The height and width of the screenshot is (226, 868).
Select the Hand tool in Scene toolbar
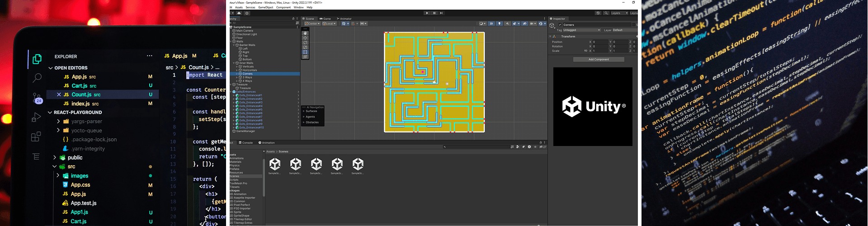click(305, 33)
